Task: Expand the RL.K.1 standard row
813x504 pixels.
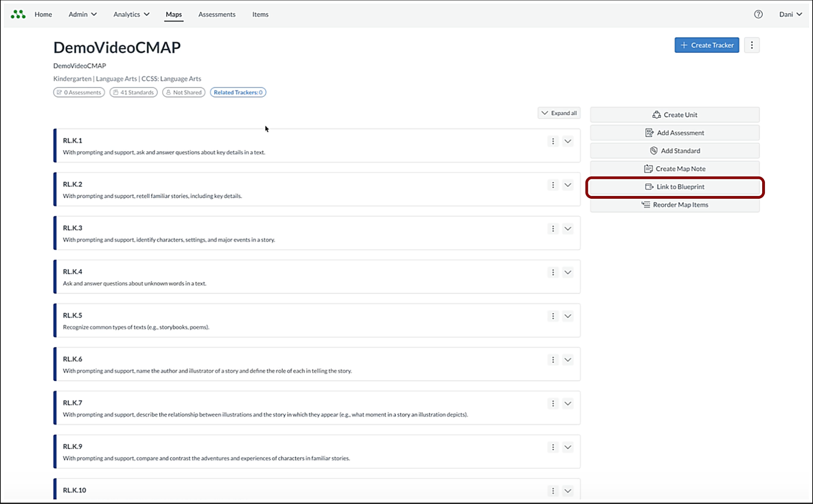Action: [x=568, y=141]
